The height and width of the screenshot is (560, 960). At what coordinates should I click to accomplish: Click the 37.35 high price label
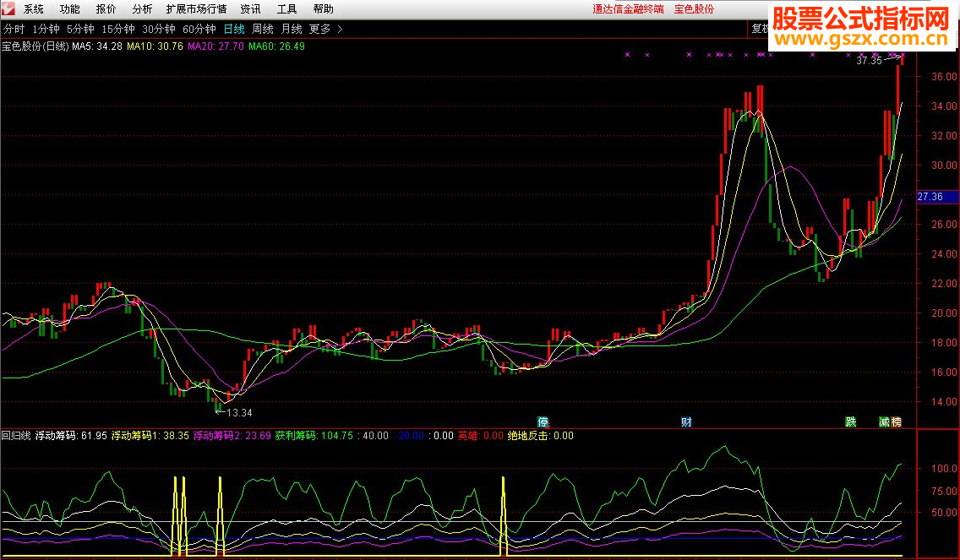point(870,61)
